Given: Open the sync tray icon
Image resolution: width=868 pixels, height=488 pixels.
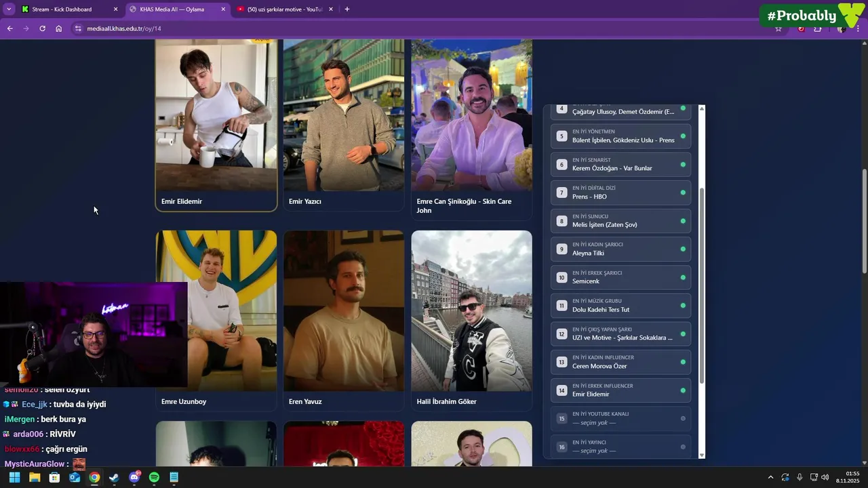Looking at the screenshot, I should click(785, 477).
